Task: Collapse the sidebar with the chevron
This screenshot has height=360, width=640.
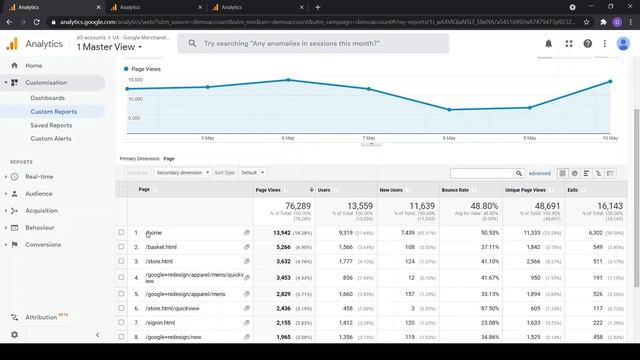Action: tap(98, 335)
